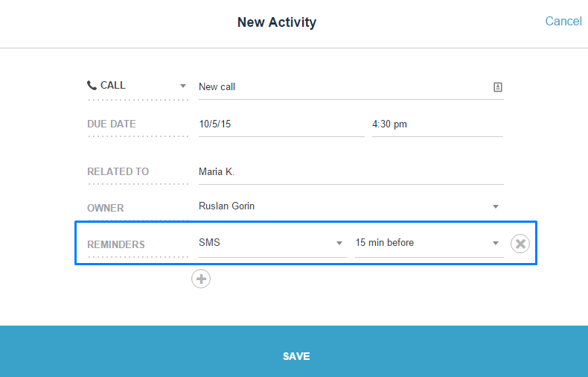Select the due time field 4:30 pm
The height and width of the screenshot is (377, 588).
[x=438, y=124]
